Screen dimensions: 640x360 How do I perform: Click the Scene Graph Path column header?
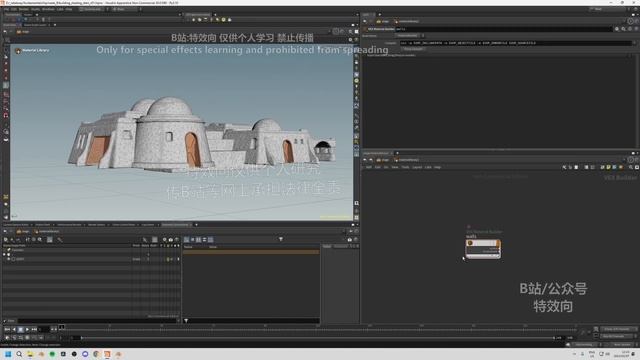(x=15, y=246)
